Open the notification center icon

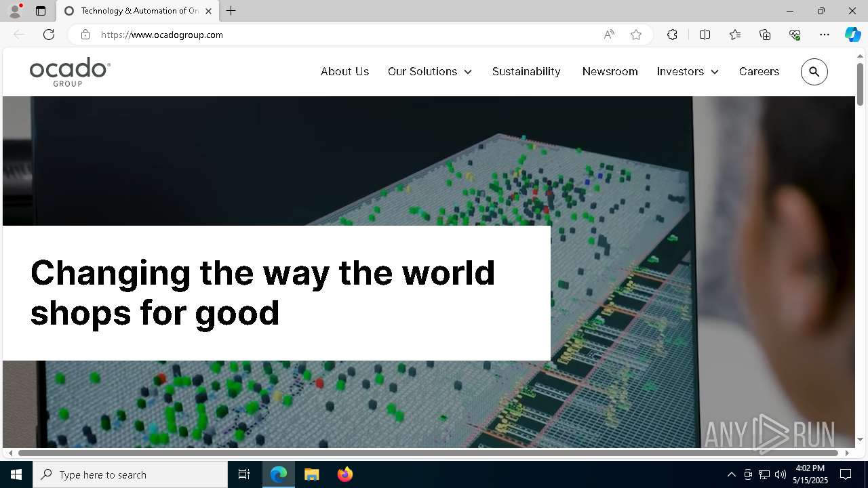coord(846,474)
